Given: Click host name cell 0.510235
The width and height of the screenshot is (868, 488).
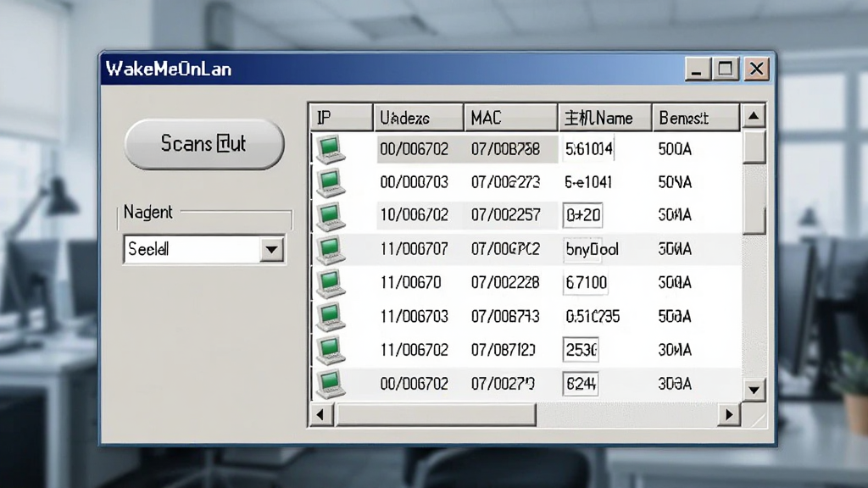Looking at the screenshot, I should 593,317.
